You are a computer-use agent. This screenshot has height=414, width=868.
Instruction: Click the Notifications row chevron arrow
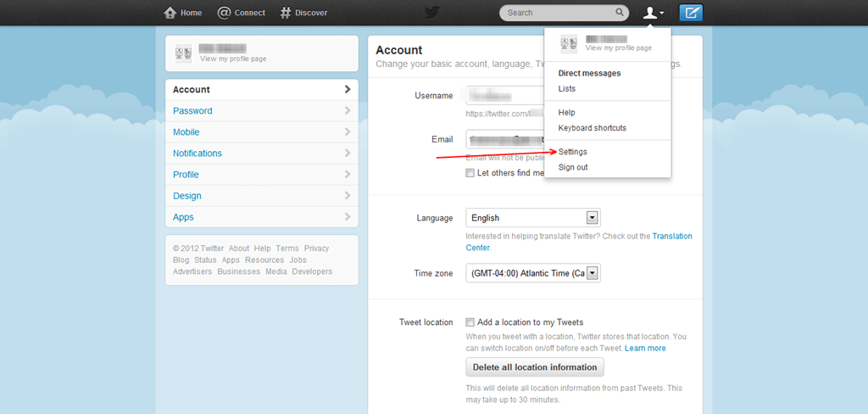[348, 153]
